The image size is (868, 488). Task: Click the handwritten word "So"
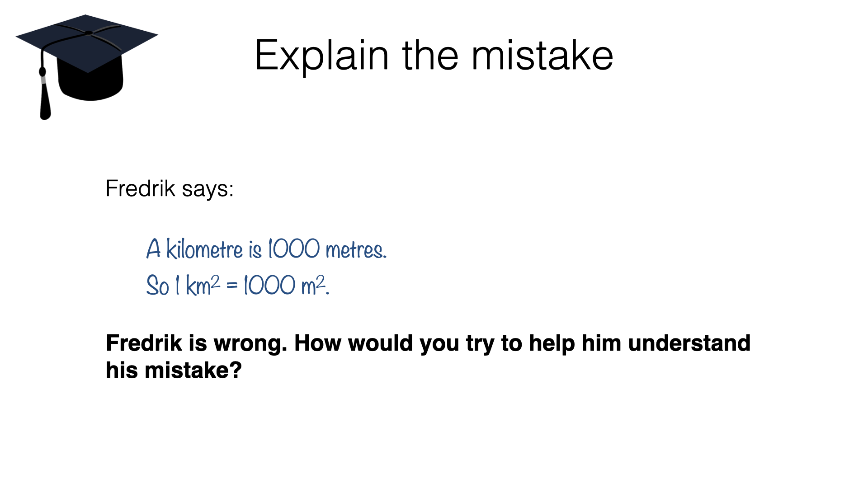(x=157, y=286)
